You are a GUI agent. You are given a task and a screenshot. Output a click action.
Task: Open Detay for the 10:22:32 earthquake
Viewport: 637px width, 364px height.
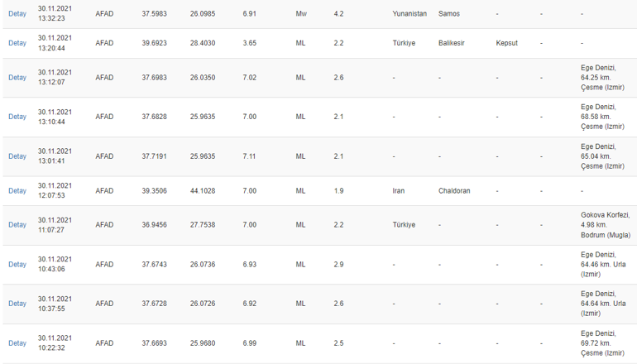17,342
